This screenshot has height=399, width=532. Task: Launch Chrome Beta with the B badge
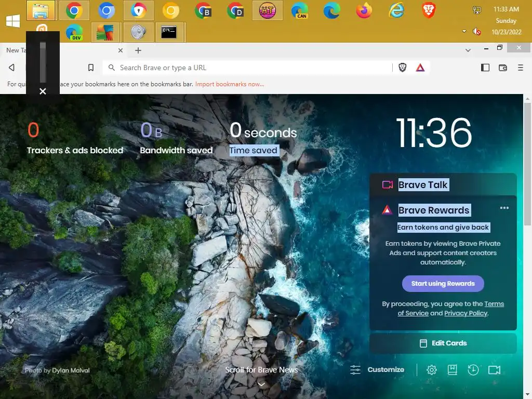(x=203, y=10)
